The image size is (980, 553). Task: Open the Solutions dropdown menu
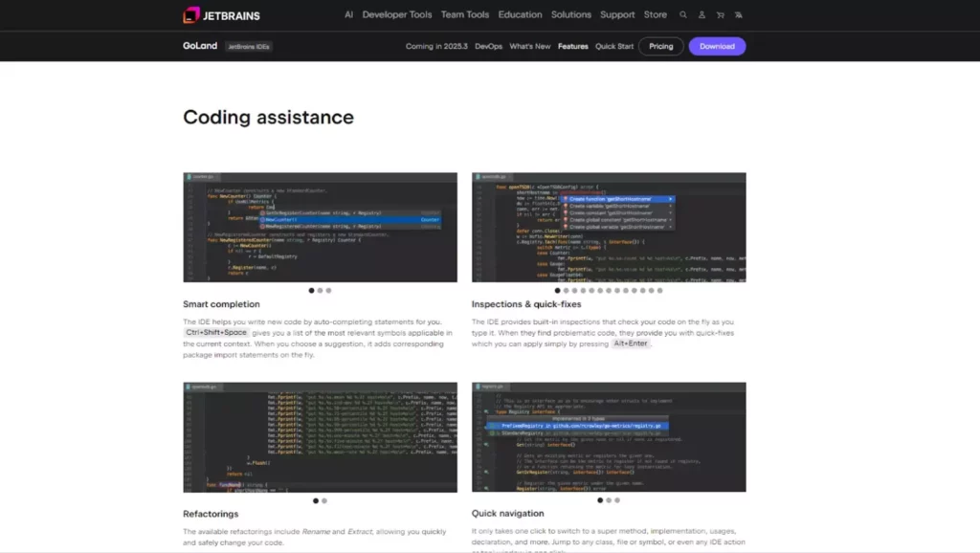[570, 15]
